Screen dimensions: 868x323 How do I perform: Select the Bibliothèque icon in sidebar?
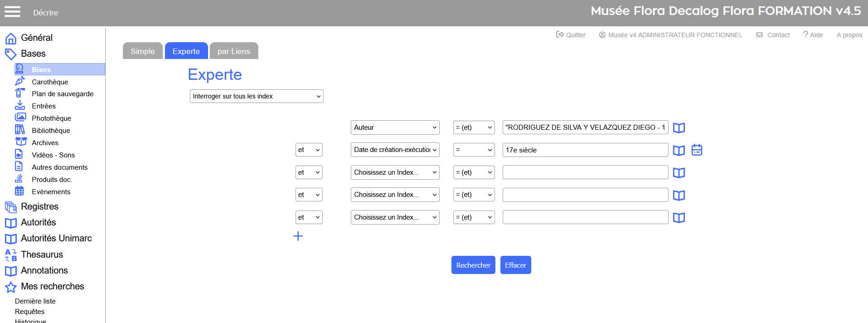20,130
